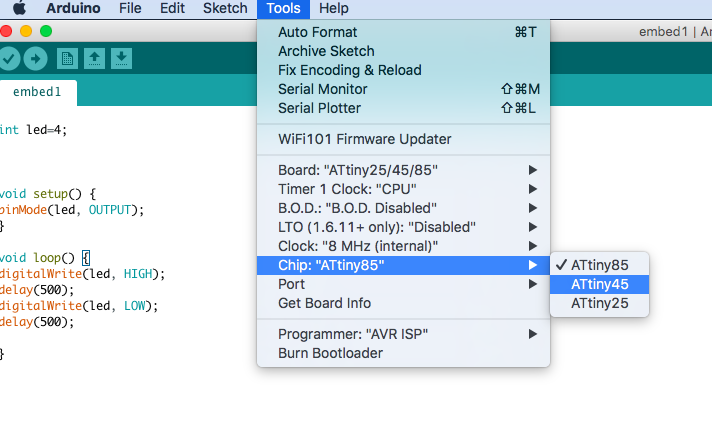Screen dimensions: 712x441
Task: Open the Apple menu
Action: tap(20, 8)
